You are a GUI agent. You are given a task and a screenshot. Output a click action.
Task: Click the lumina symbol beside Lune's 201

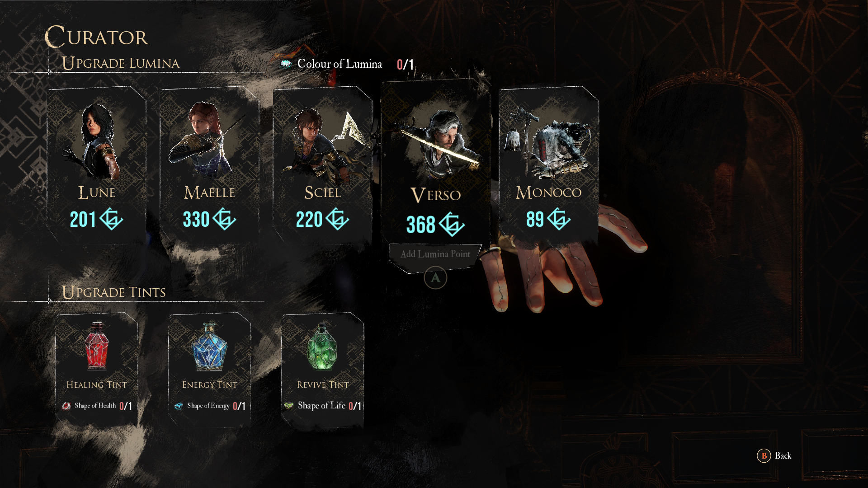tap(111, 219)
